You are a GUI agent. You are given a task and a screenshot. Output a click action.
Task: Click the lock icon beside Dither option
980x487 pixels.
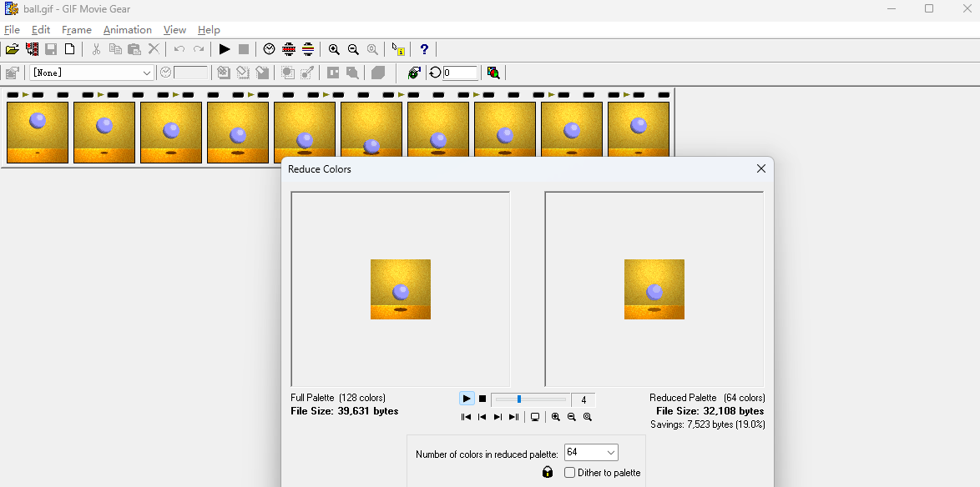tap(548, 472)
